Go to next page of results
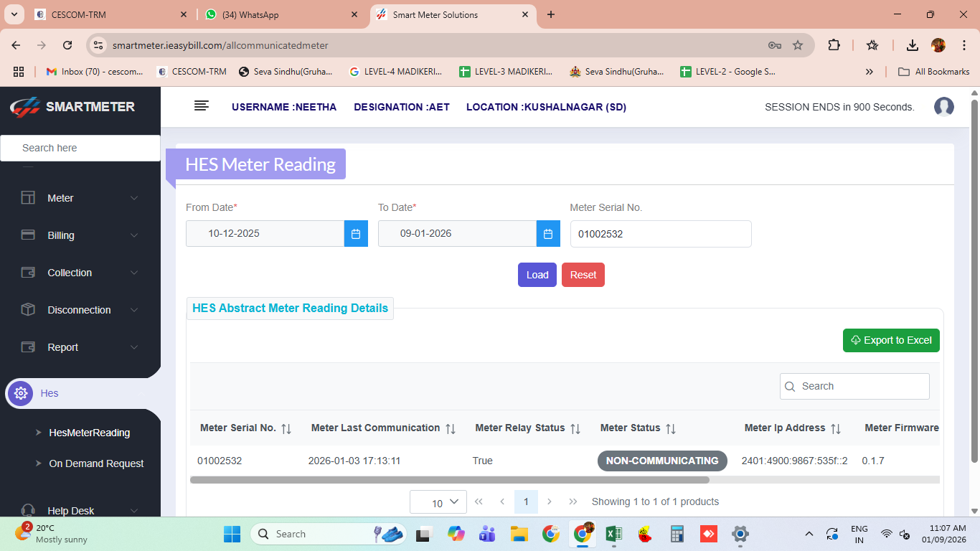 [550, 501]
